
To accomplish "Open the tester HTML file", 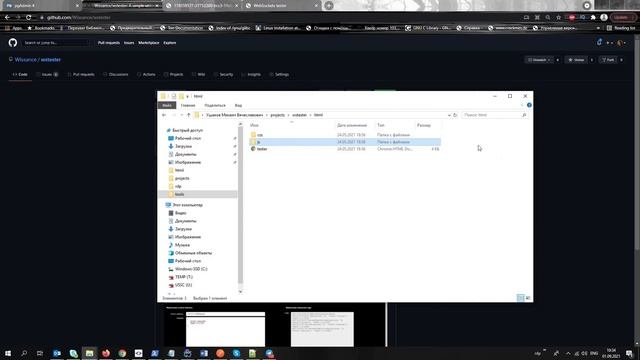I will 262,149.
